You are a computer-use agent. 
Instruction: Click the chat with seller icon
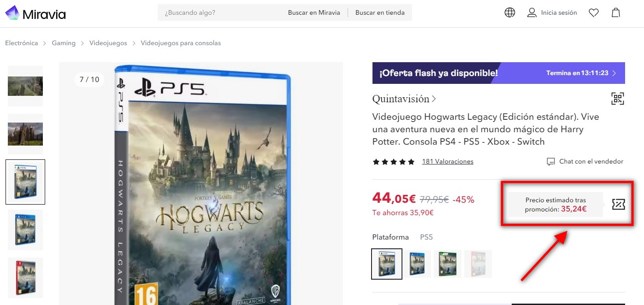click(x=550, y=162)
